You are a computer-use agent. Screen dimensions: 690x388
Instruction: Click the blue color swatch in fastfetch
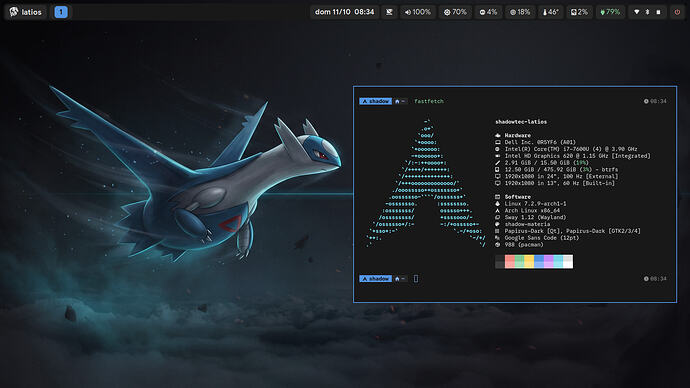tap(539, 261)
